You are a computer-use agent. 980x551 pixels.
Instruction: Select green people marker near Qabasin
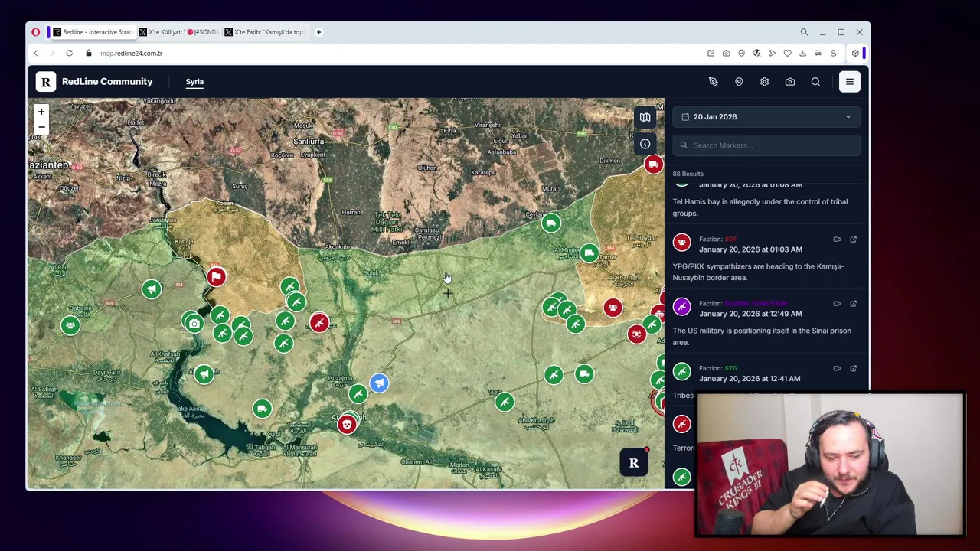70,325
